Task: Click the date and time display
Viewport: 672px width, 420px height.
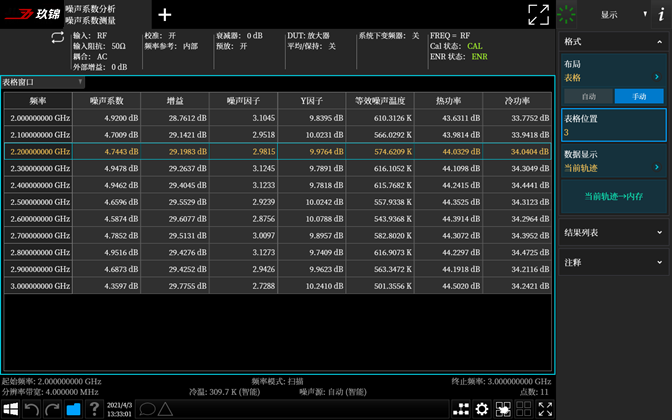Action: click(119, 409)
